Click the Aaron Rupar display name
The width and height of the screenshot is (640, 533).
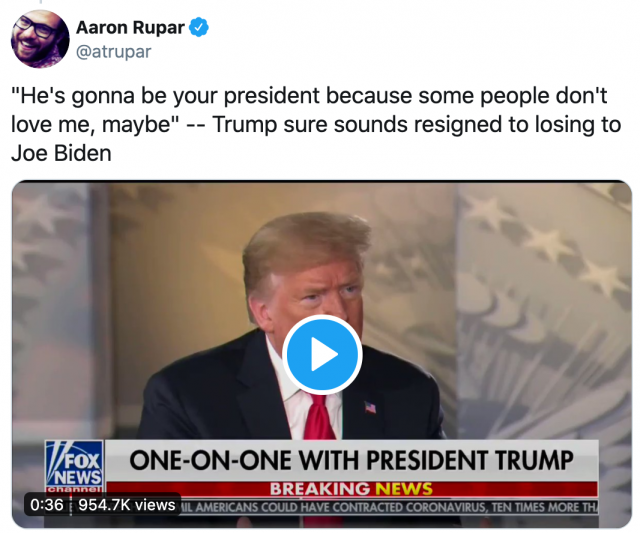pyautogui.click(x=130, y=28)
